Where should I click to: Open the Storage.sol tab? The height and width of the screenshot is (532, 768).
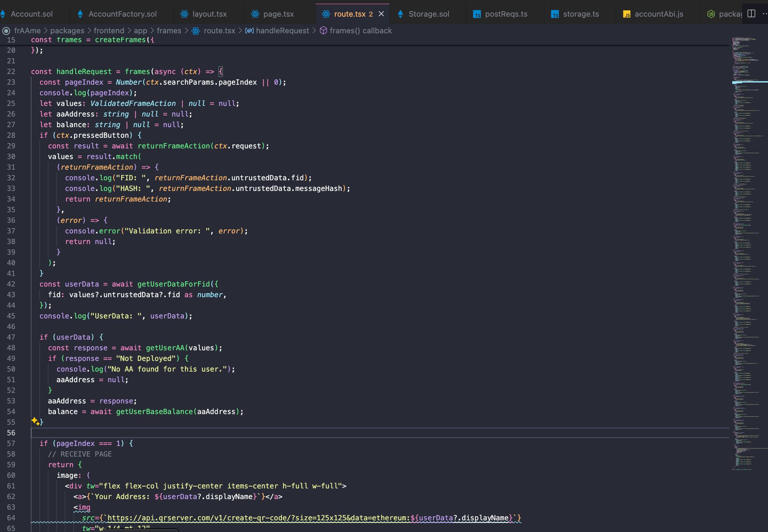coord(429,14)
